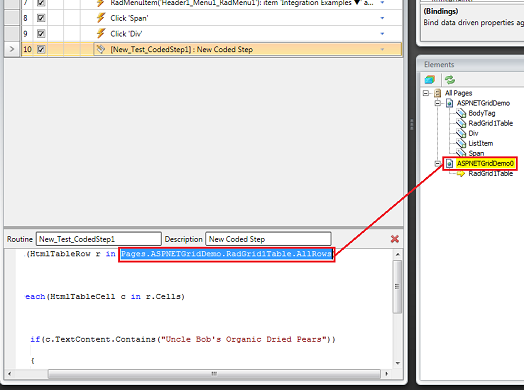Click the cube icon in the Elements toolbar
524x390 pixels.
click(430, 80)
